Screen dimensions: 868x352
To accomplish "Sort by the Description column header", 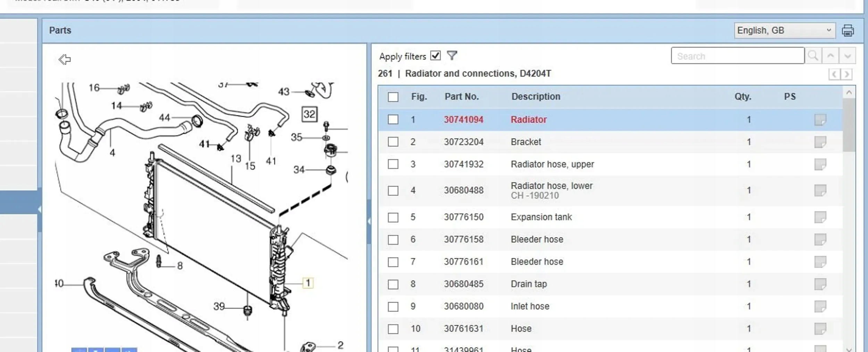I will [536, 97].
